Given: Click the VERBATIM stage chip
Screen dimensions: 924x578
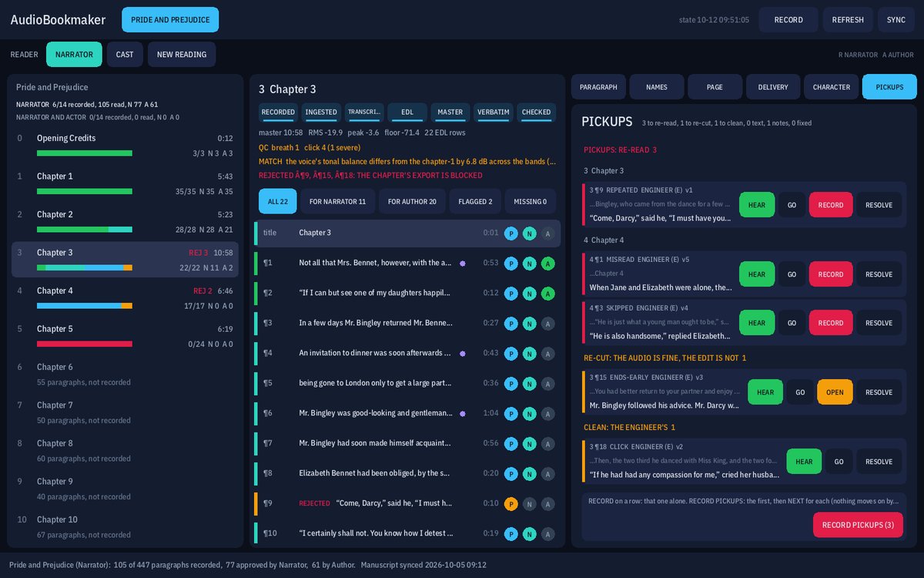Looking at the screenshot, I should 494,113.
